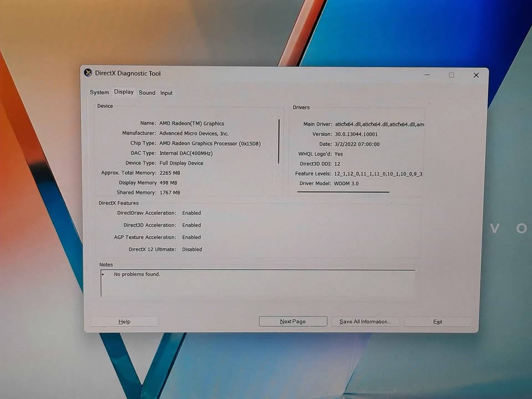Image resolution: width=532 pixels, height=399 pixels.
Task: Click the Drivers panel horizontal scrollbar
Action: click(343, 192)
